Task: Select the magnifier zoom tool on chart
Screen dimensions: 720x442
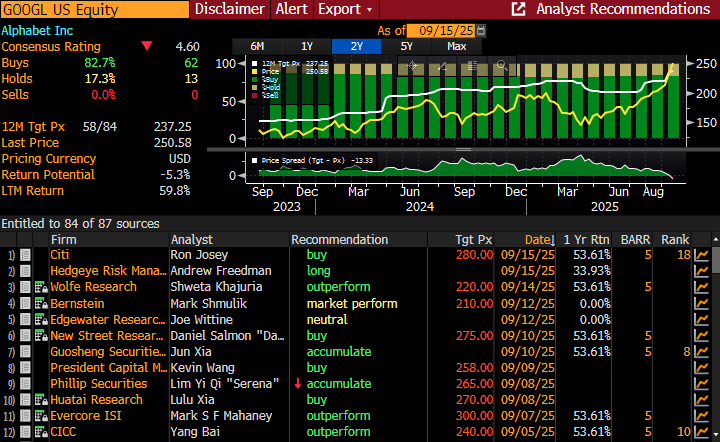Action: (502, 66)
